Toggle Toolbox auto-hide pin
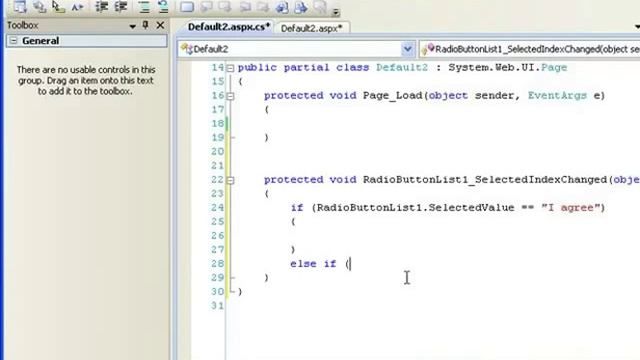The height and width of the screenshot is (360, 640). click(x=146, y=25)
